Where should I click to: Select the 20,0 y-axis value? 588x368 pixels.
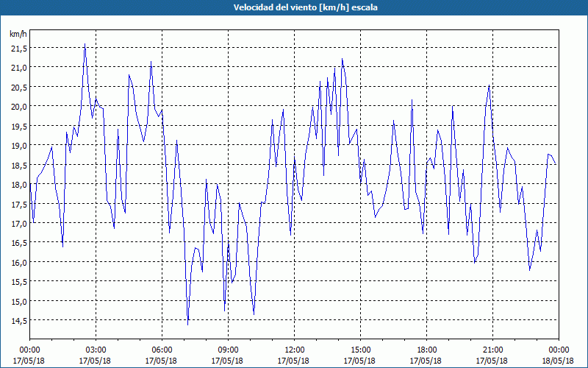19,107
